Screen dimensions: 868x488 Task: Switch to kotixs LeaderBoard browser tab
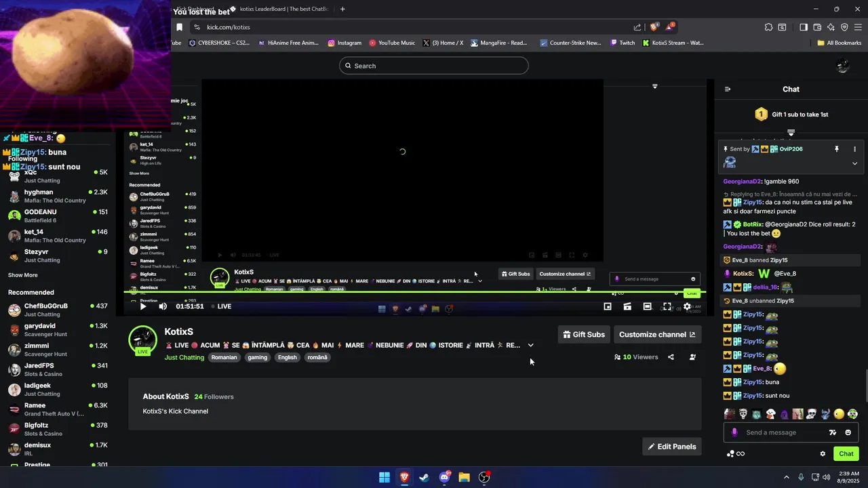[278, 9]
